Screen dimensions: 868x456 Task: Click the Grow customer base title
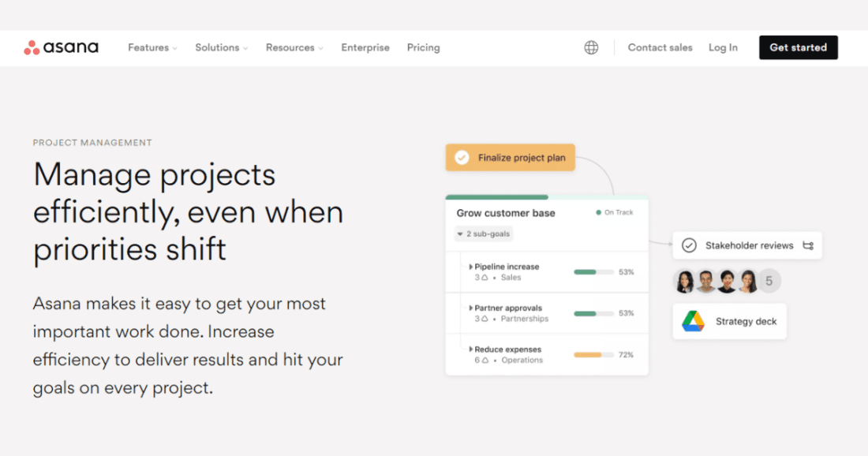[505, 213]
